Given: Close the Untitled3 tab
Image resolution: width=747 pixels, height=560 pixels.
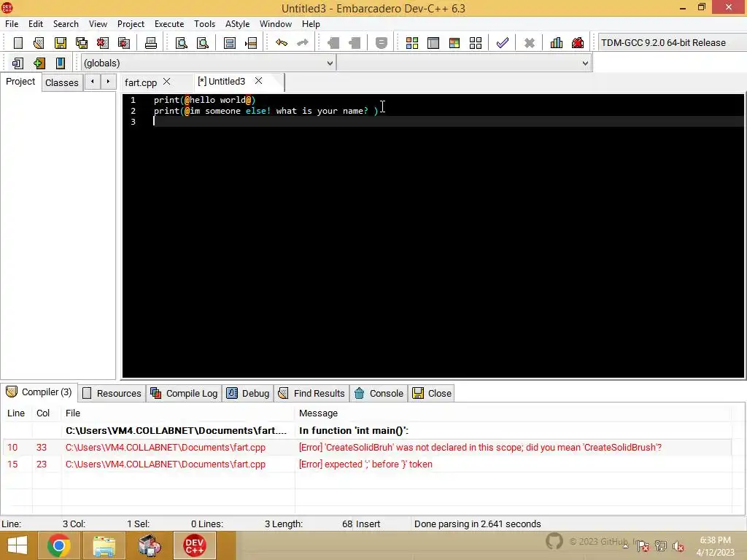Looking at the screenshot, I should point(258,81).
